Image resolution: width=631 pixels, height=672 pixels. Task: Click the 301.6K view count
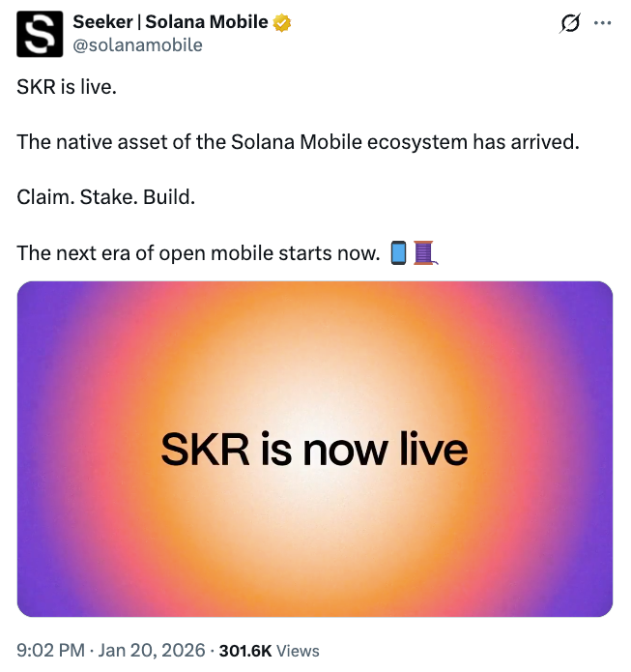pyautogui.click(x=245, y=651)
